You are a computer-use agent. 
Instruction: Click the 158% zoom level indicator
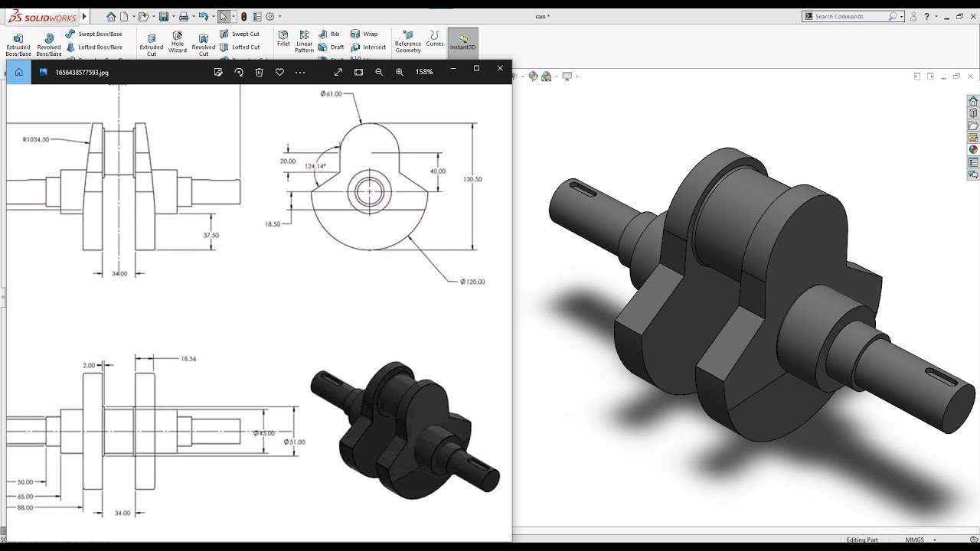[424, 72]
